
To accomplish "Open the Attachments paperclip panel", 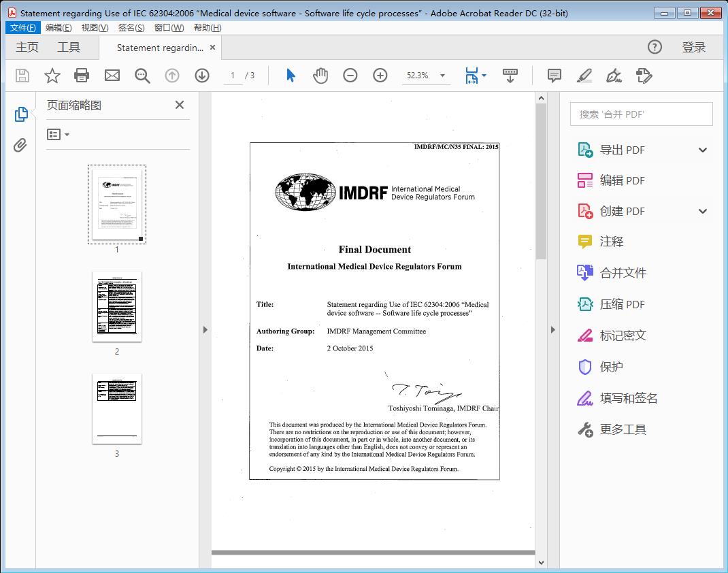I will point(20,146).
